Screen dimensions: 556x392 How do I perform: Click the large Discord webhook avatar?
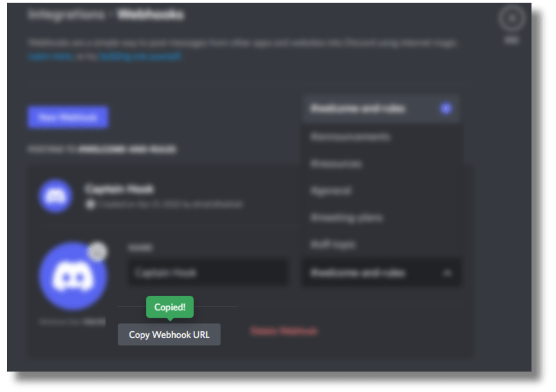pos(73,277)
